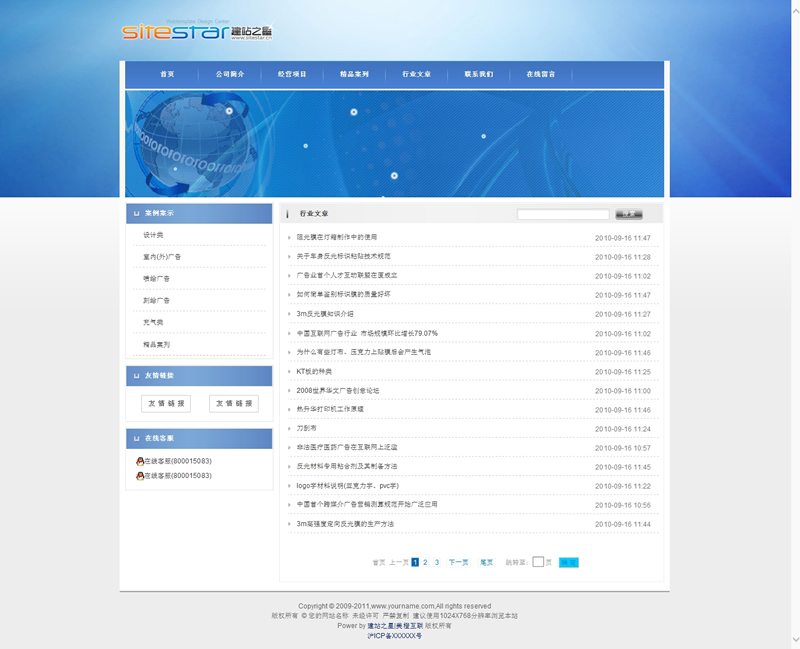Focus the article search input field
Viewport: 800px width, 649px height.
(562, 214)
